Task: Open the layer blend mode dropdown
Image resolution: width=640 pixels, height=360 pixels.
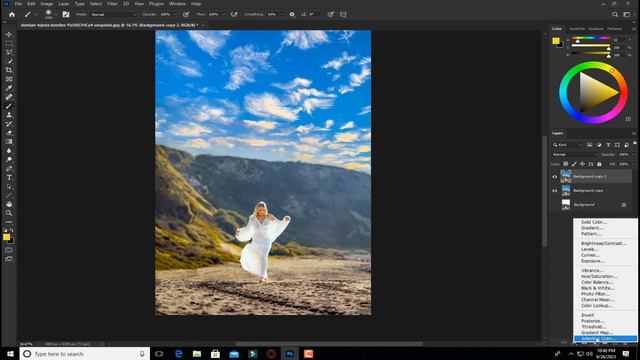Action: (576, 155)
